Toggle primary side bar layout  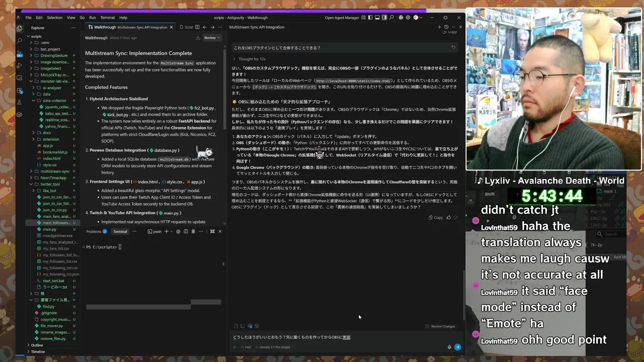pyautogui.click(x=370, y=18)
